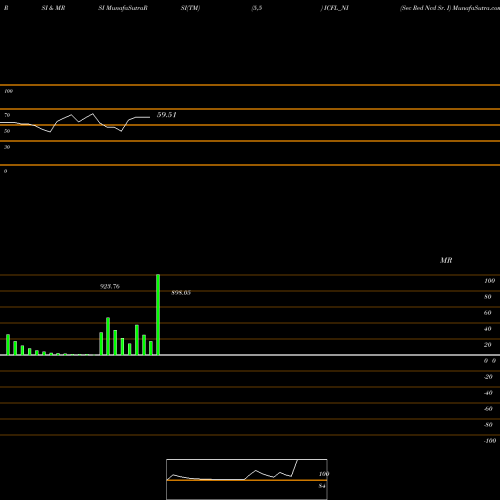Click the 'SI MunafaSutraR' header text
Screen dimensions: 500x500
click(123, 8)
